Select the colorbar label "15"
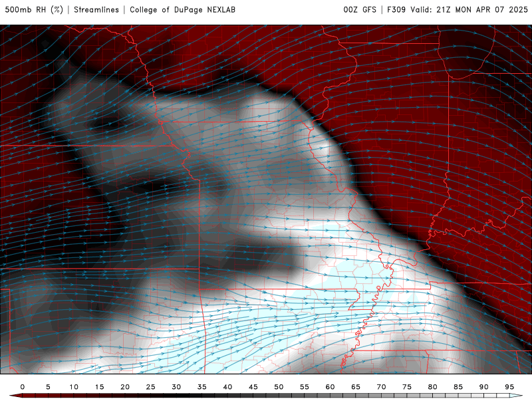 click(99, 387)
